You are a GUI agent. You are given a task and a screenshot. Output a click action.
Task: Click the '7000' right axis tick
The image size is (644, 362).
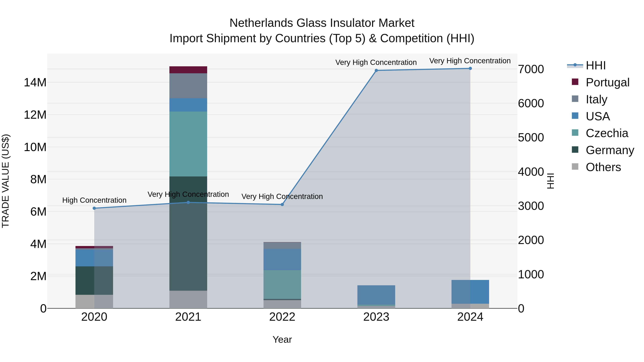531,69
